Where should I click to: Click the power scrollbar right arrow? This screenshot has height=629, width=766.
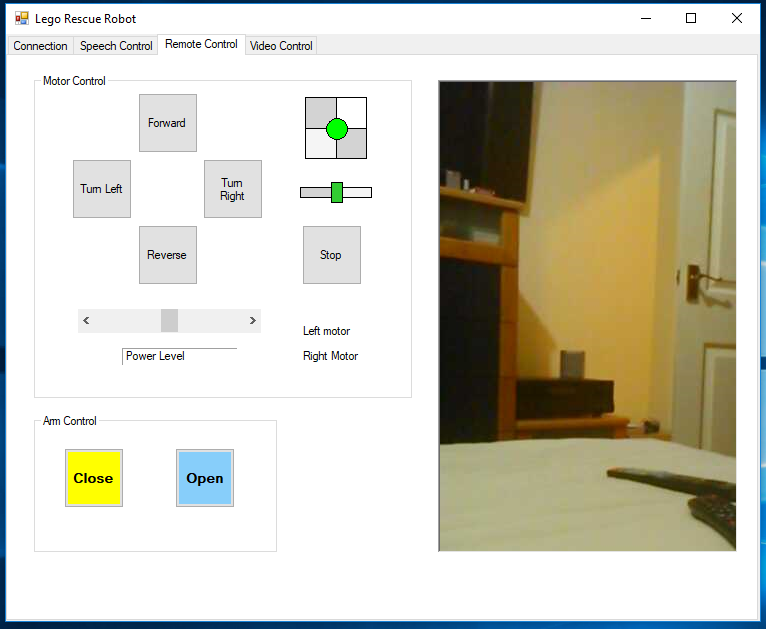(x=252, y=321)
